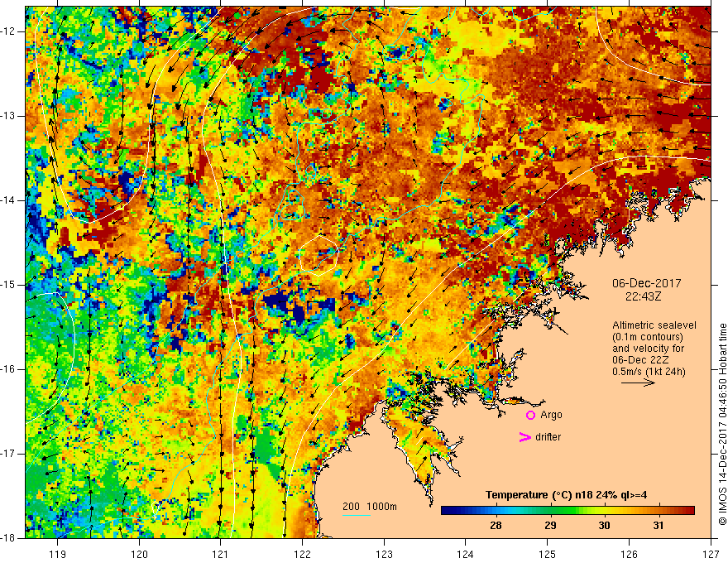Click the colorbar value 31
This screenshot has width=728, height=563.
click(658, 526)
